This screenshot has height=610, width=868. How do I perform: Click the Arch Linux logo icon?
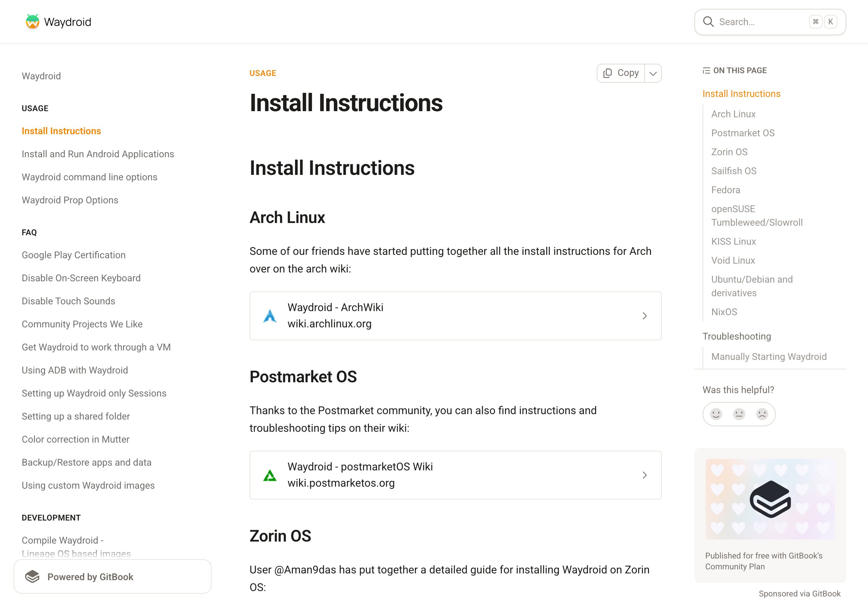pos(270,316)
